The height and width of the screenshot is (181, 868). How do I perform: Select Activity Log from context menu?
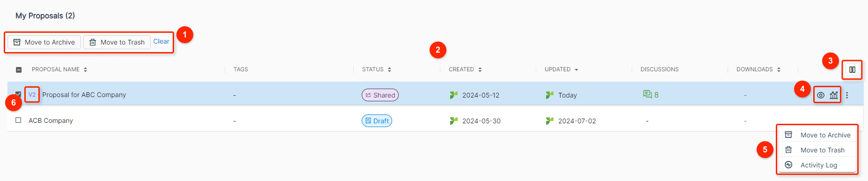pos(817,165)
